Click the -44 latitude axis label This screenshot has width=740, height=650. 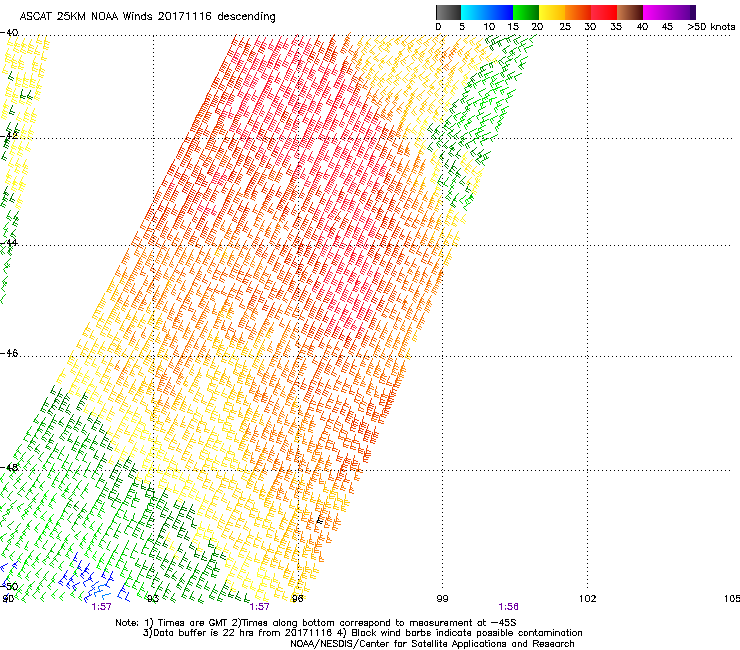[x=9, y=243]
